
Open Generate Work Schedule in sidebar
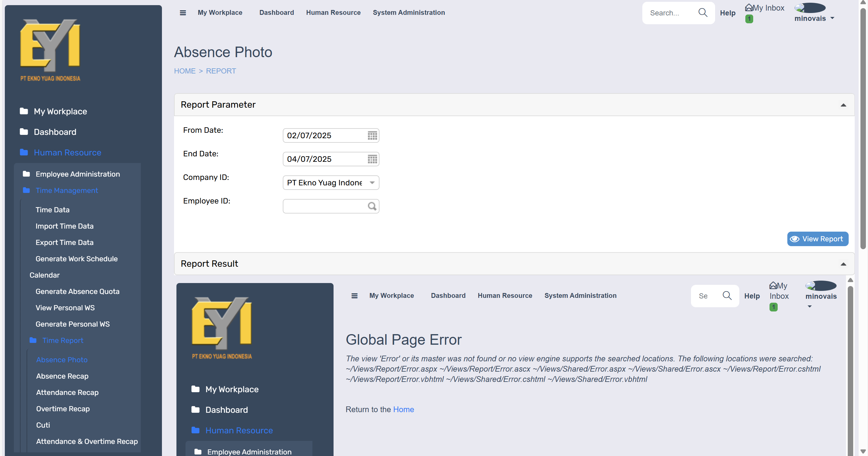tap(76, 259)
